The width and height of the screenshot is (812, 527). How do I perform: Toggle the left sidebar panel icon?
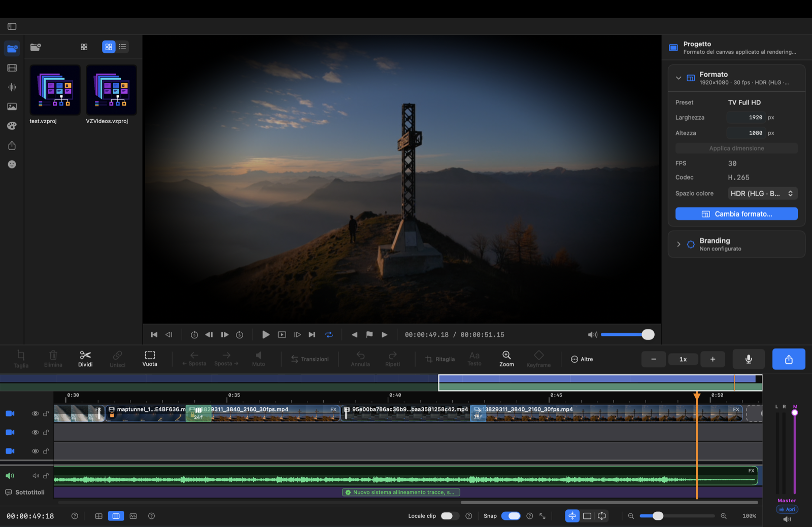pos(12,26)
